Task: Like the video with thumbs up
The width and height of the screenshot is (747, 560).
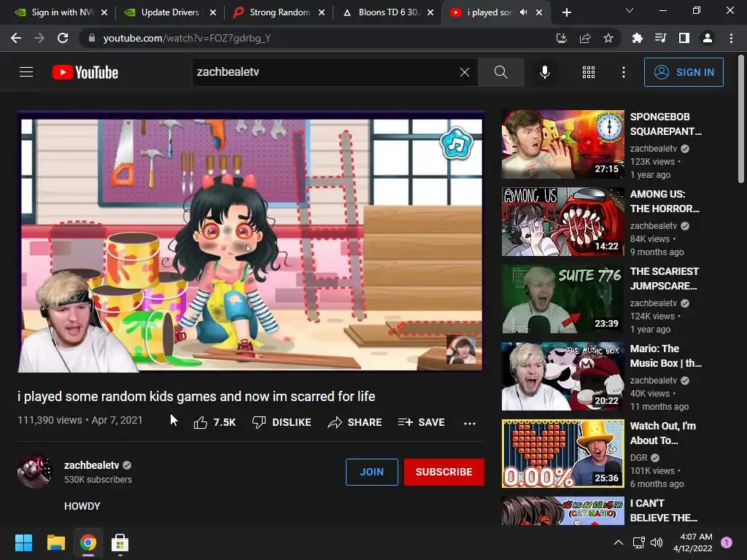Action: 215,422
